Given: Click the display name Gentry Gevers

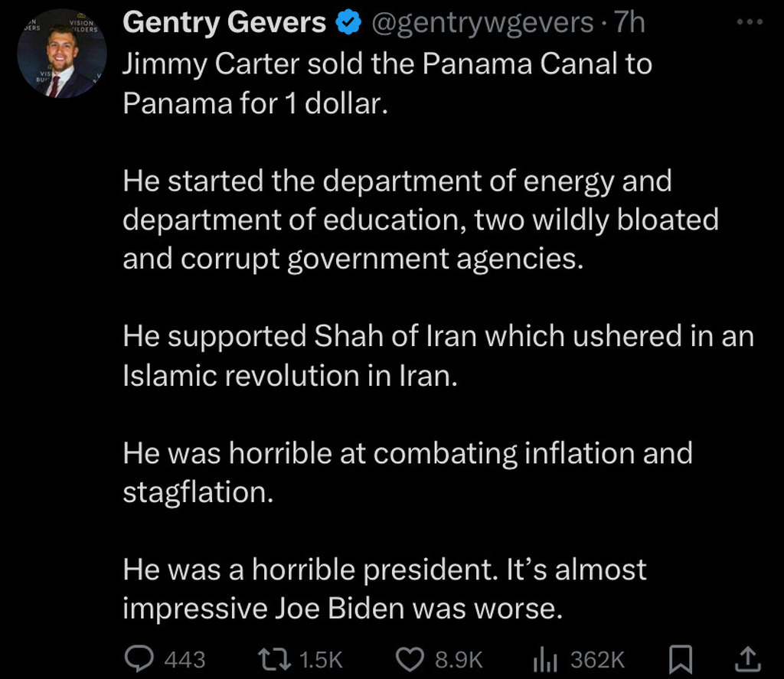Looking at the screenshot, I should coord(224,24).
